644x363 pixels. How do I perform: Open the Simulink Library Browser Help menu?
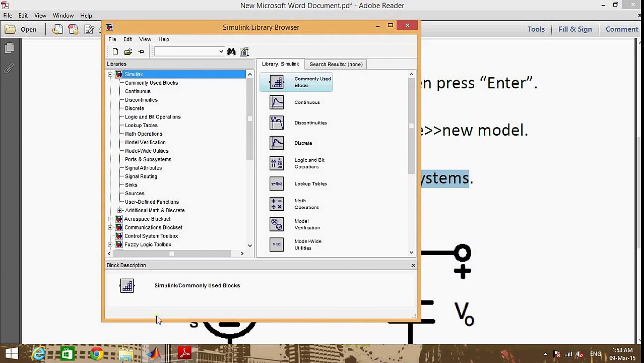pos(164,39)
